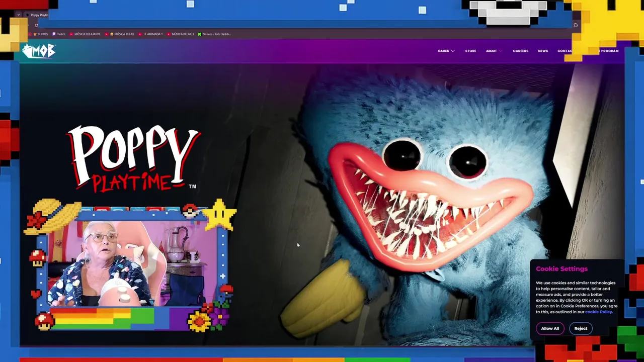Click the browser reload button

tap(36, 25)
